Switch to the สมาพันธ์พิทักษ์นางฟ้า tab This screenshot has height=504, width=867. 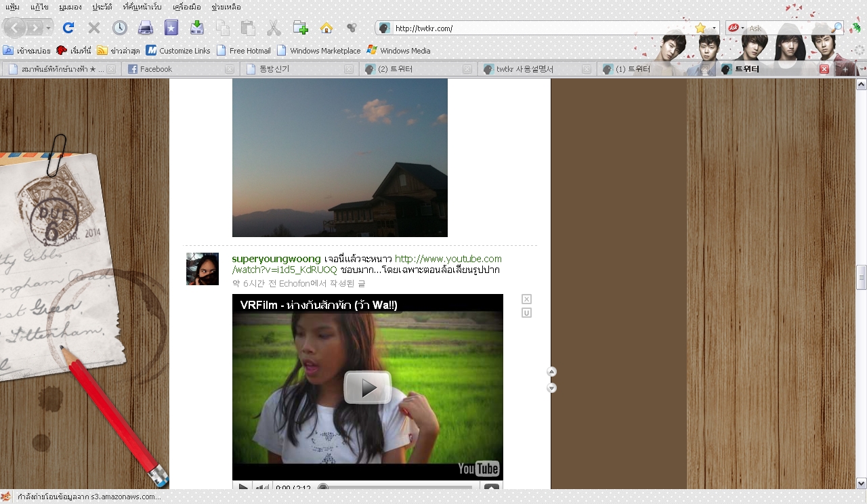point(61,69)
